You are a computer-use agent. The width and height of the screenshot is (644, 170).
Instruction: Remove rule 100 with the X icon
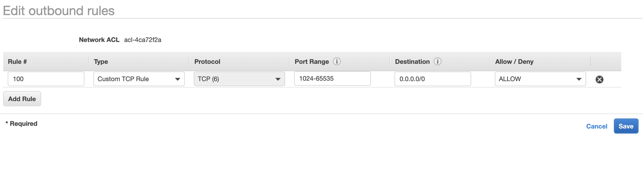pos(599,80)
